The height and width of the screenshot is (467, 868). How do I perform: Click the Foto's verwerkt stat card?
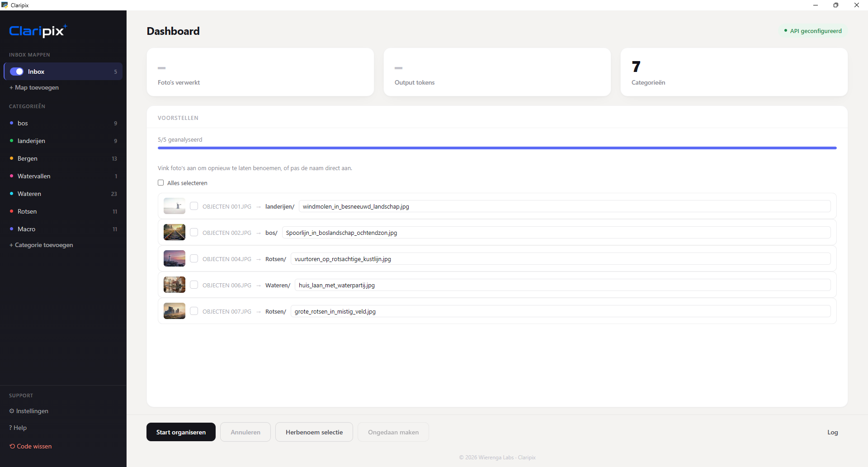(260, 72)
